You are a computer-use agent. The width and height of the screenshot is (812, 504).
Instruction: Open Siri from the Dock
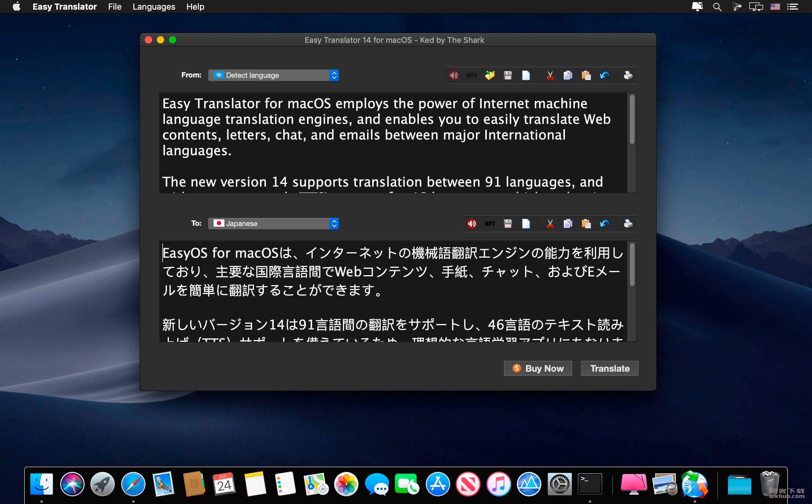pyautogui.click(x=72, y=484)
